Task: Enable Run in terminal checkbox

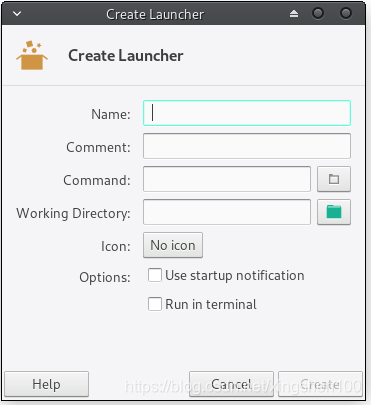Action: point(155,304)
